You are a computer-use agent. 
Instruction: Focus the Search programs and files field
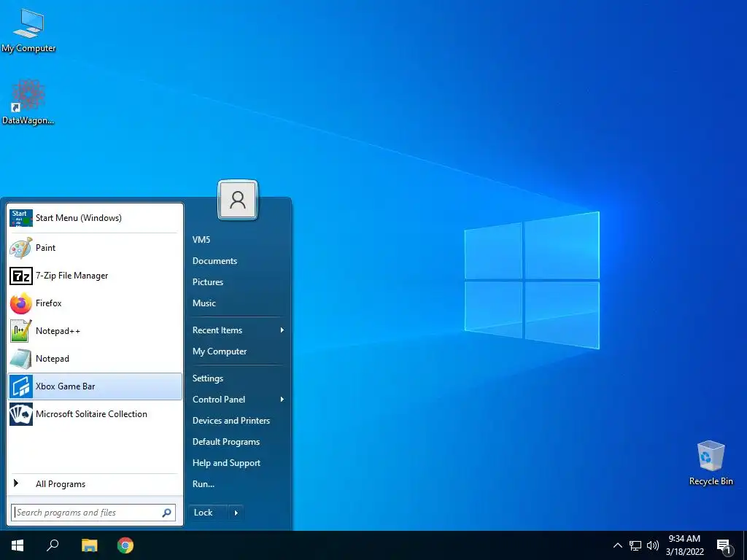point(93,513)
